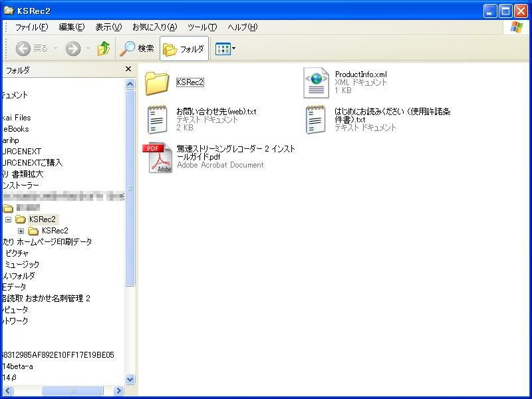The height and width of the screenshot is (399, 532).
Task: Click the Windows flag logo in menu bar
Action: (x=517, y=27)
